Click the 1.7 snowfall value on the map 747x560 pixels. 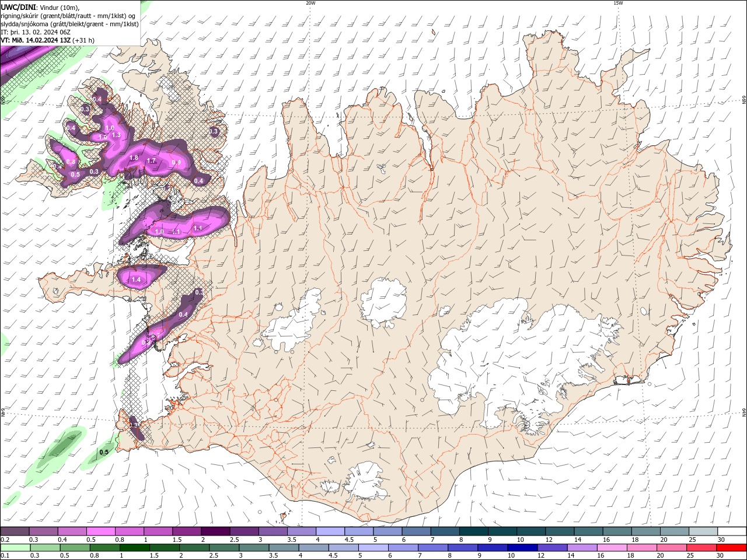pos(151,161)
